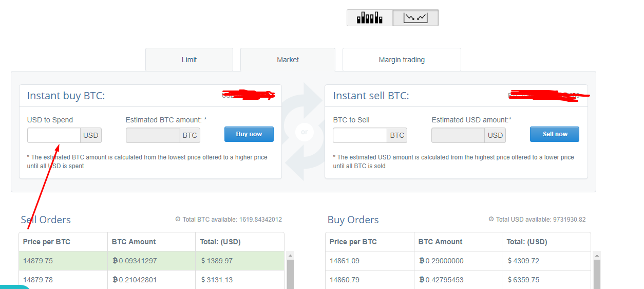This screenshot has height=289, width=644.
Task: Select buy order price 14861.09
Action: coord(345,261)
